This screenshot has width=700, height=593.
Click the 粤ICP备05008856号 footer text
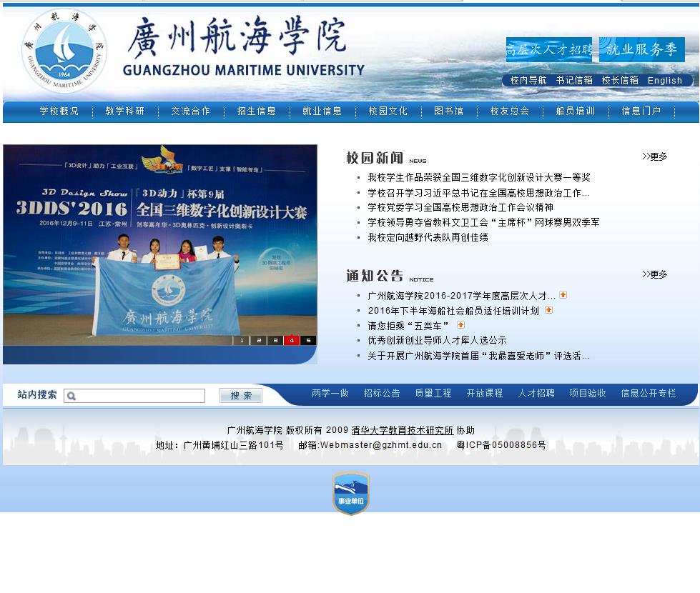501,445
